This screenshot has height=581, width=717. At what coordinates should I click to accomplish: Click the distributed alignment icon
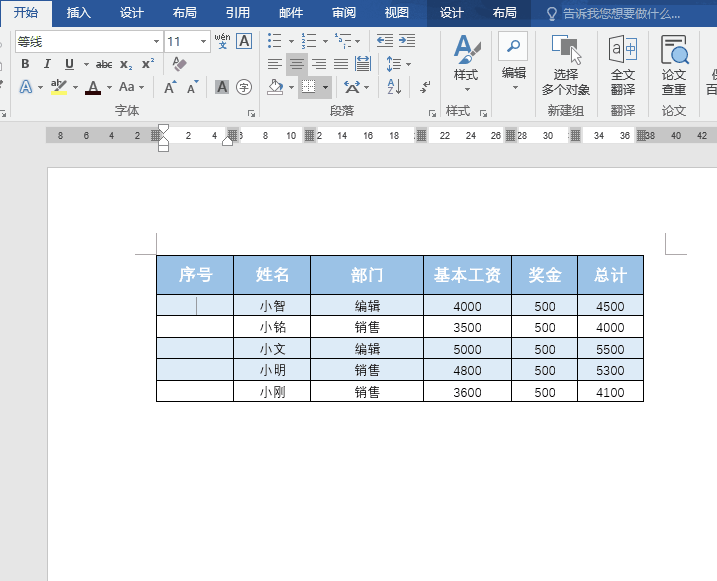[363, 64]
